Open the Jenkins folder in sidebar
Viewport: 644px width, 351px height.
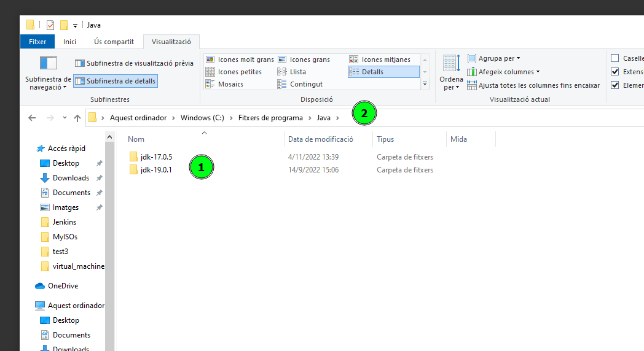tap(59, 222)
